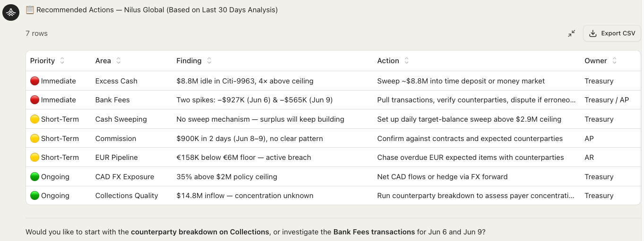Image resolution: width=644 pixels, height=241 pixels.
Task: Sort by the Finding column arrows
Action: pyautogui.click(x=209, y=61)
